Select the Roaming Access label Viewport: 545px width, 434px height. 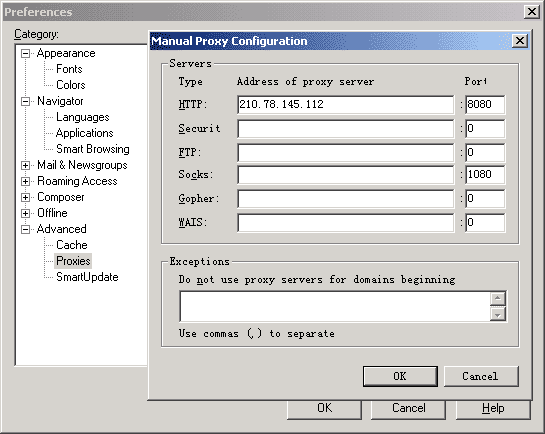pyautogui.click(x=77, y=181)
